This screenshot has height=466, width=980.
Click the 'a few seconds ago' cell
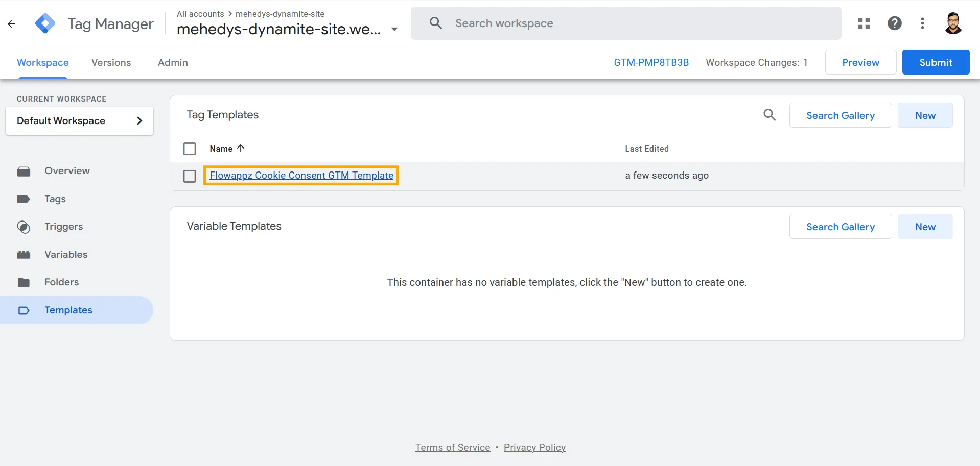(x=667, y=176)
